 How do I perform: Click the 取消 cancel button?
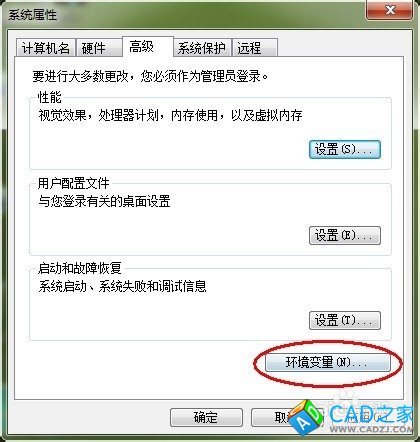pos(270,417)
